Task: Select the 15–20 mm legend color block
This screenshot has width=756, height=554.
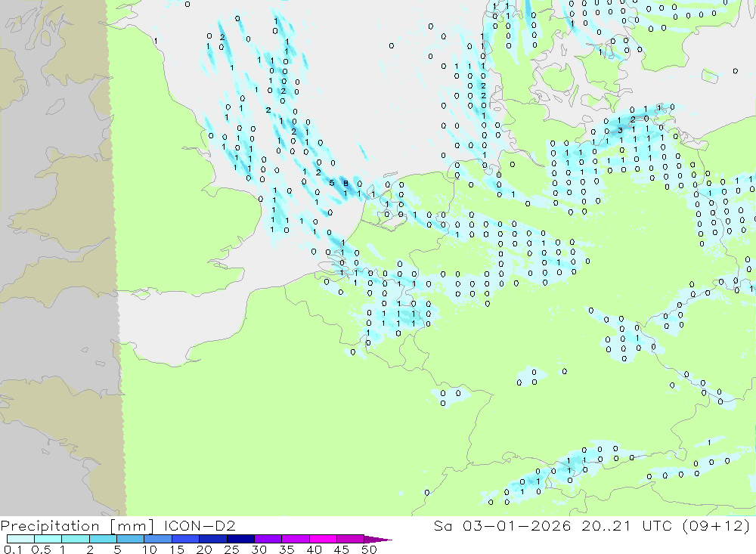Action: (185, 539)
